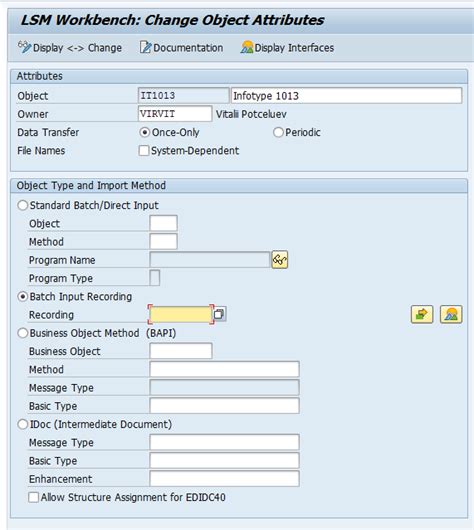Viewport: 474px width, 530px height.
Task: Click the Display <-> Change glasses-pencil icon
Action: pyautogui.click(x=24, y=47)
